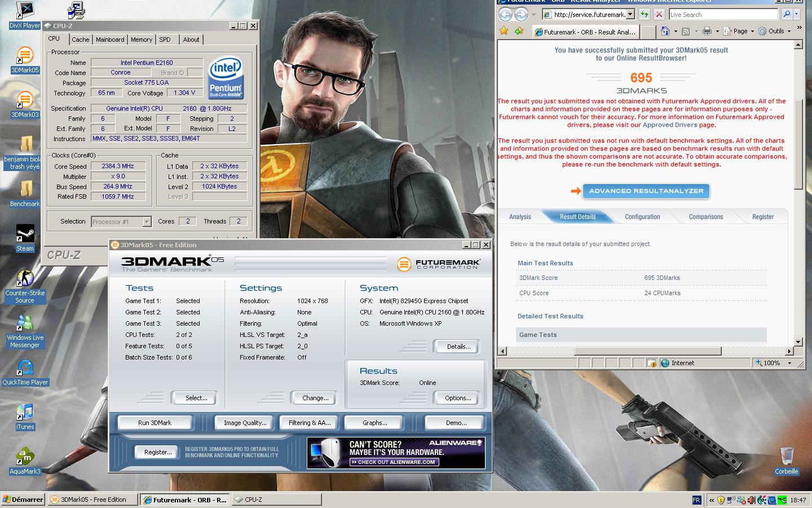Screen dimensions: 812x508
Task: Click the Alienware advertisement banner
Action: click(396, 453)
